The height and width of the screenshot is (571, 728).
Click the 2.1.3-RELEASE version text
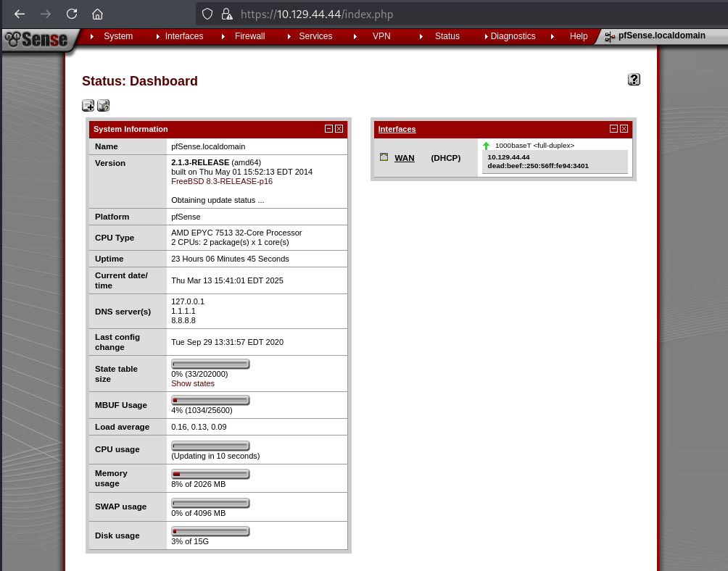tap(199, 162)
